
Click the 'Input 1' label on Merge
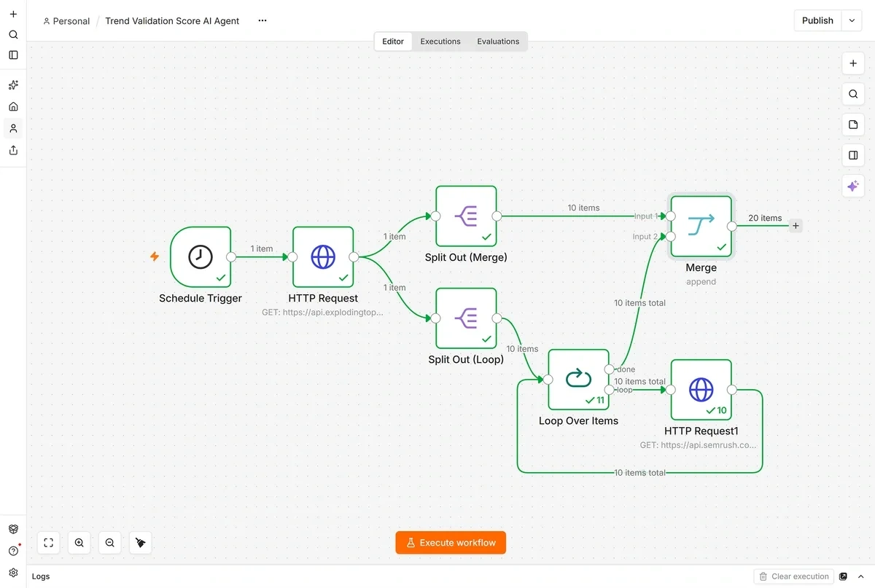click(x=646, y=216)
